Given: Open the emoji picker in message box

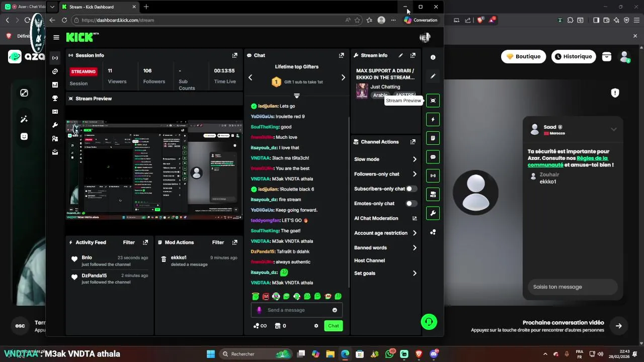Looking at the screenshot, I should pos(335,310).
